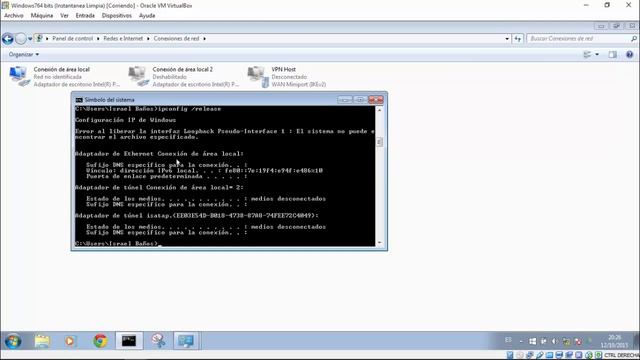Go back with the Explorer back arrow
Image resolution: width=640 pixels, height=360 pixels.
tap(7, 39)
